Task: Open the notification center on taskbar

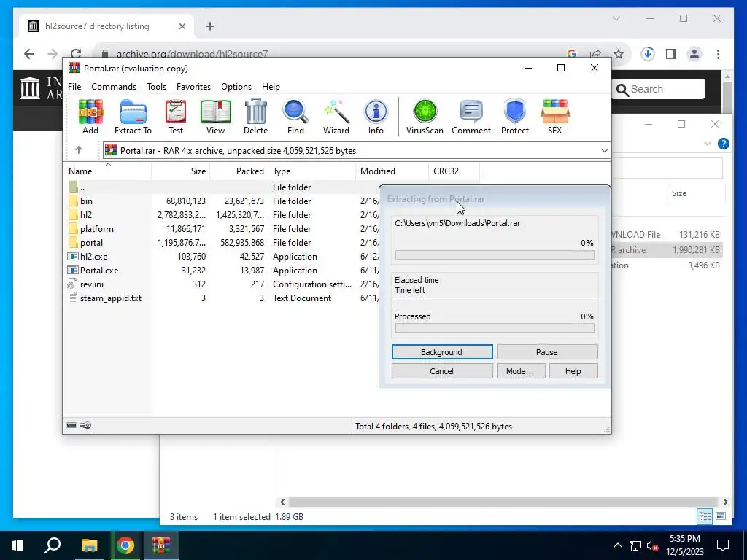Action: coord(723,545)
